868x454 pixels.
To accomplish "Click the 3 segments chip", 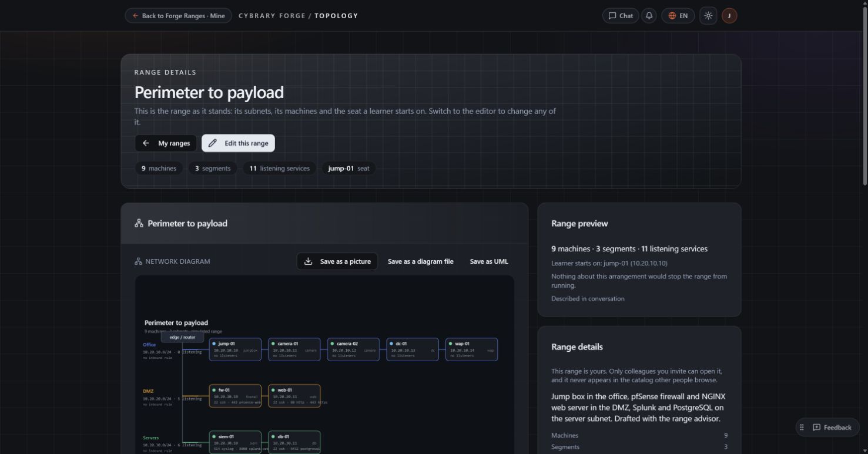I will pyautogui.click(x=212, y=169).
